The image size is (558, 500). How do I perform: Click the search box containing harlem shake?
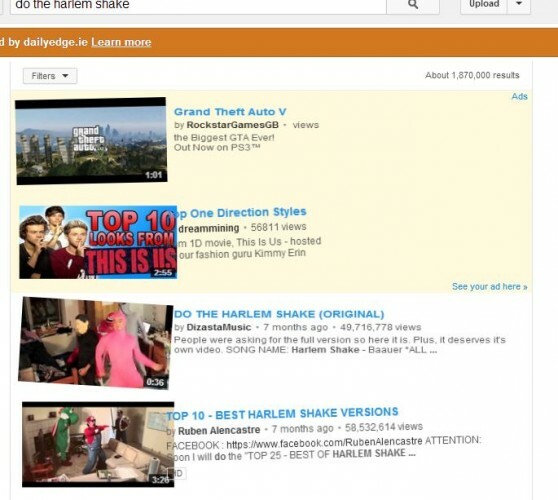click(198, 5)
